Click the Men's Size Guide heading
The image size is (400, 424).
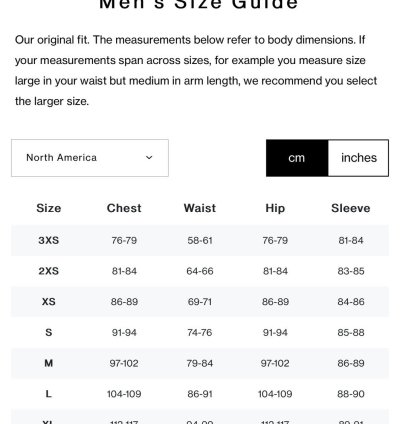click(199, 5)
